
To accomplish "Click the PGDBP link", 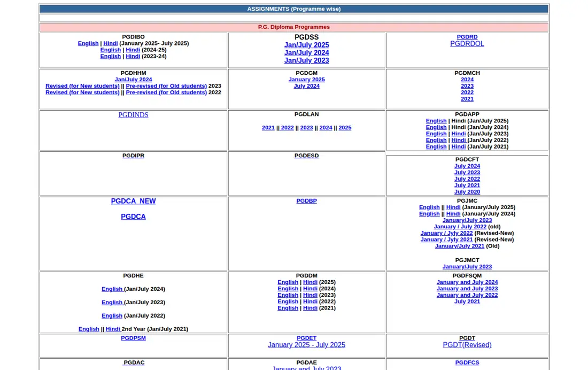I will [x=306, y=201].
